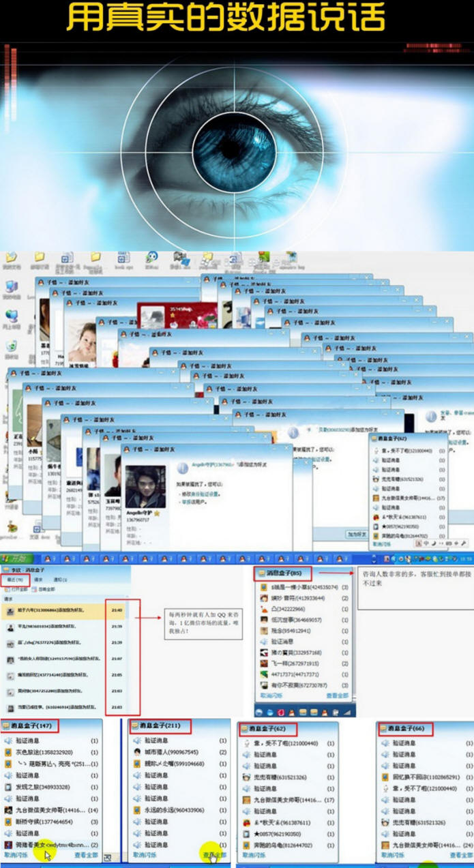
Task: Click 查看全部 in 消息盒子(147) panel
Action: tap(86, 855)
